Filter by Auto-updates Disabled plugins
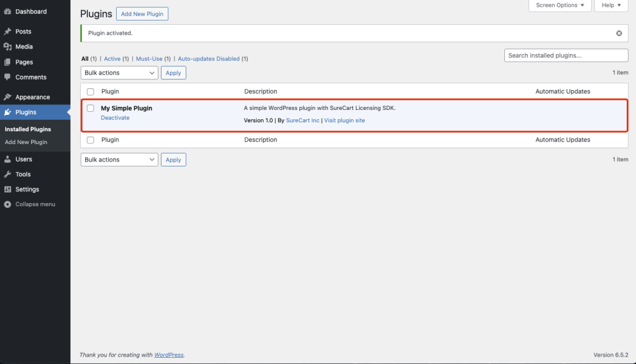This screenshot has width=636, height=364. click(209, 59)
